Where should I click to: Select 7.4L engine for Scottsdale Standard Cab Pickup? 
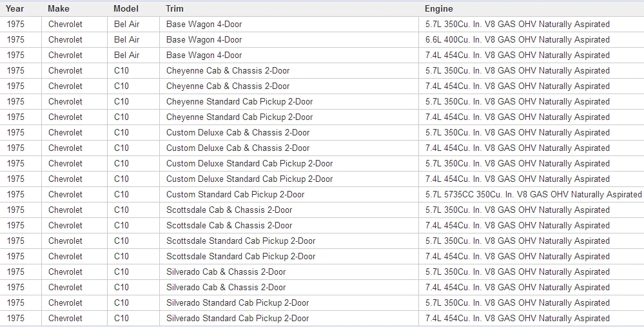(x=531, y=256)
